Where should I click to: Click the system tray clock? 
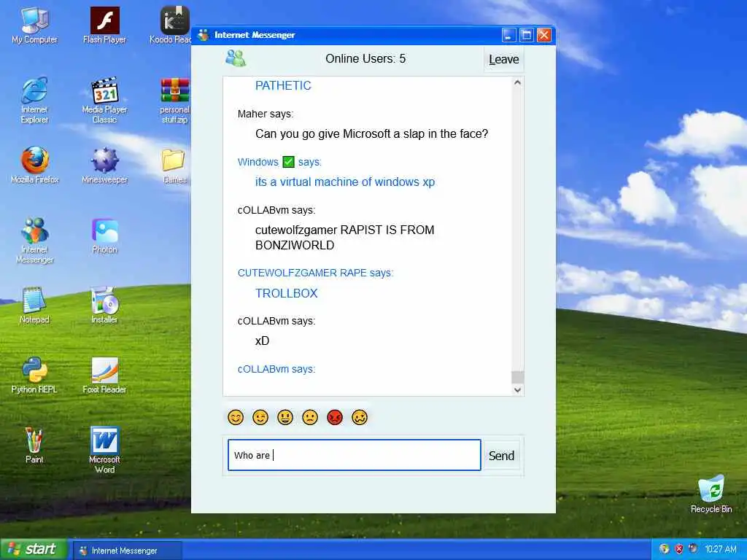pos(721,549)
